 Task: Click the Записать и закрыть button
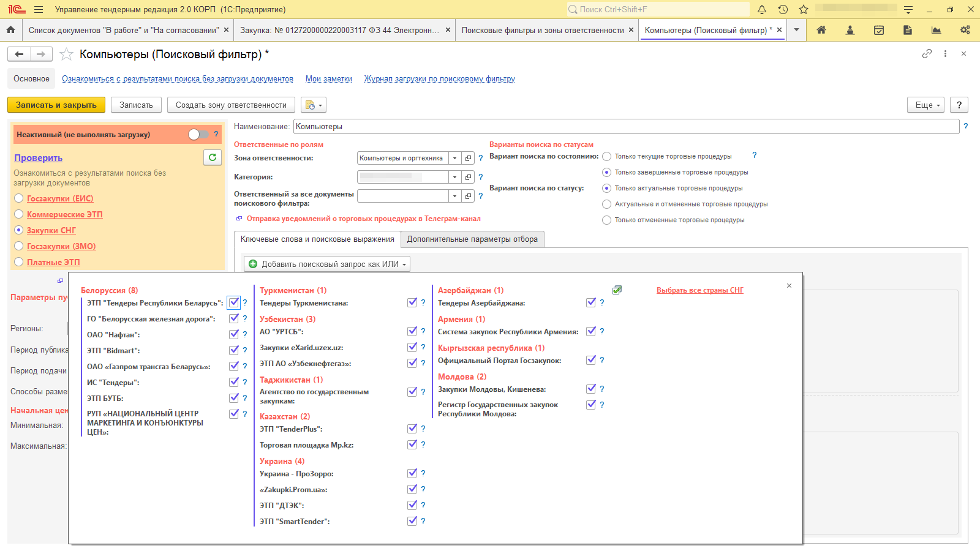click(x=56, y=105)
